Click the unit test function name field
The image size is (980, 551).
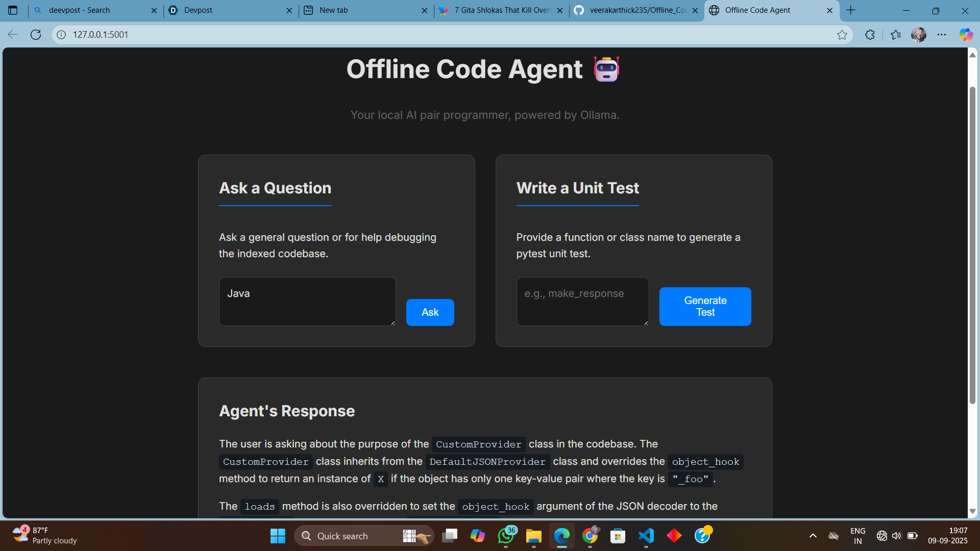pyautogui.click(x=582, y=301)
